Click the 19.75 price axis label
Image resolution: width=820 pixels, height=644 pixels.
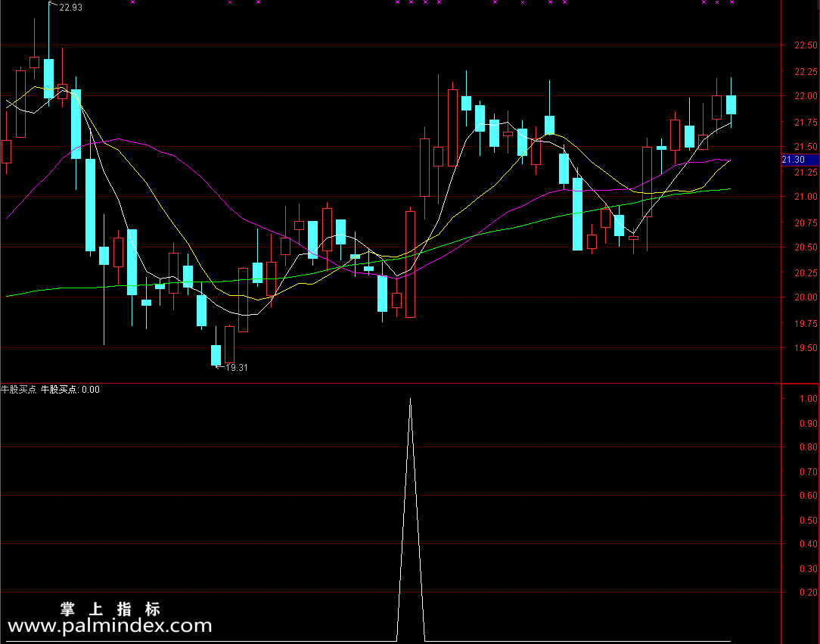[x=806, y=324]
